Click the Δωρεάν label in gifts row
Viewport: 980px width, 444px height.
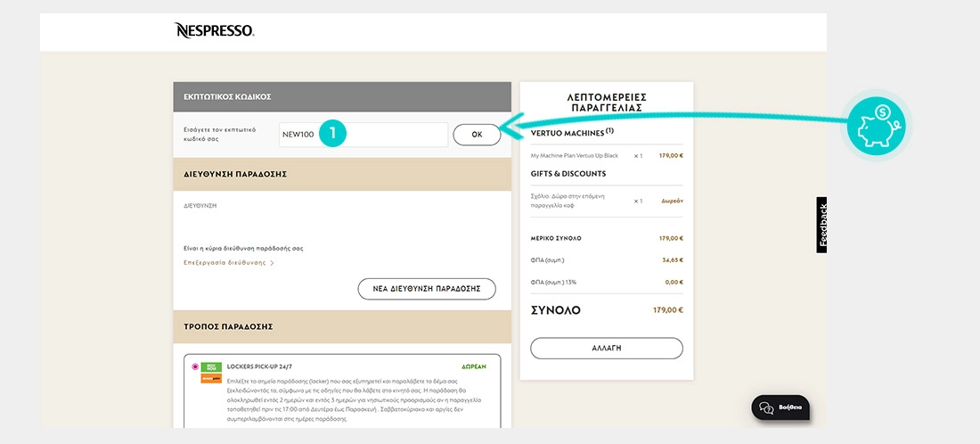coord(673,201)
